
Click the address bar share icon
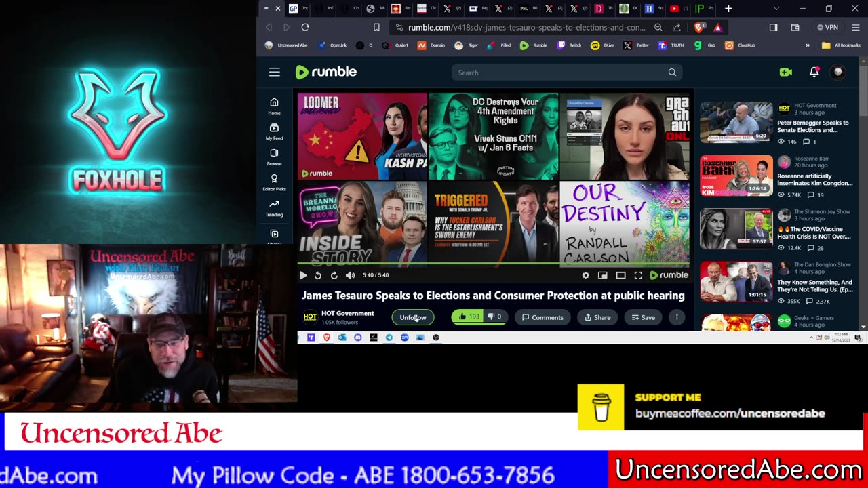point(676,27)
